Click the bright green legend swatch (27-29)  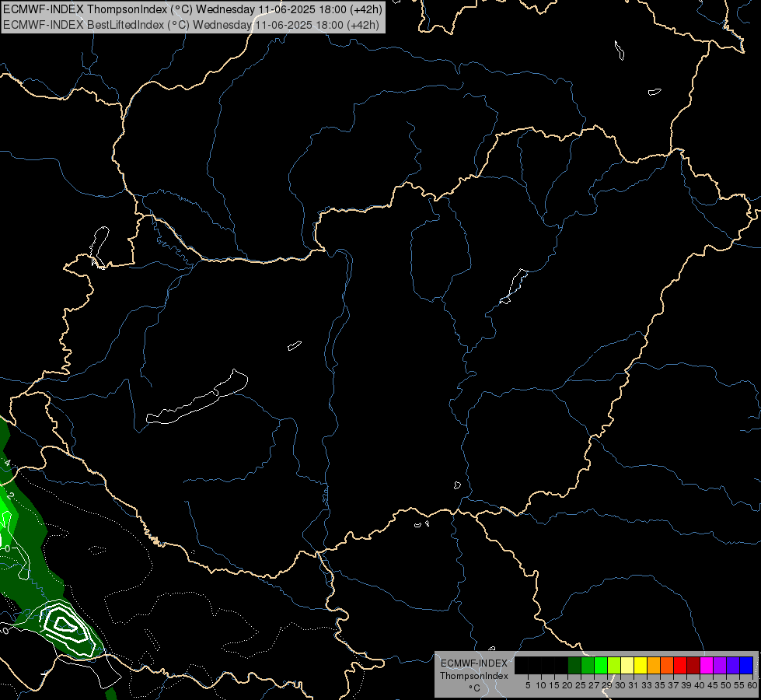point(601,665)
